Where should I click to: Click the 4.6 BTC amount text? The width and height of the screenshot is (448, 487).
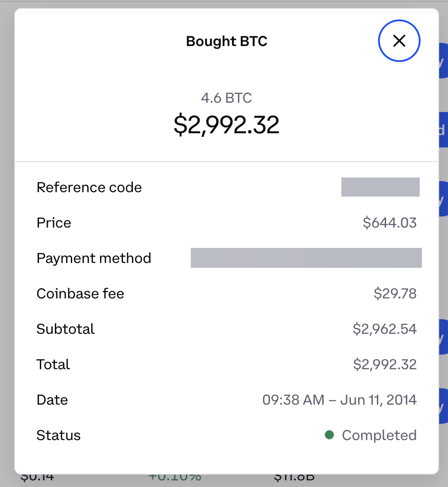[227, 97]
